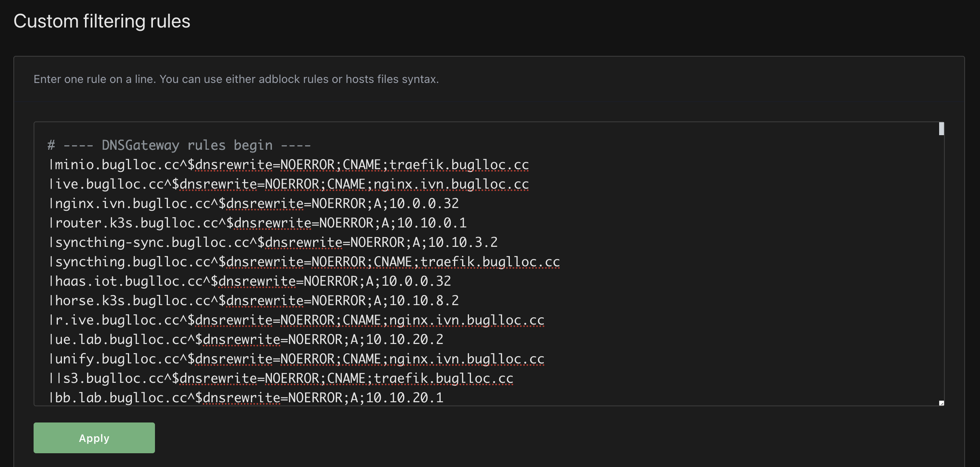Click the |ive.buglloc.cc CNAME rule line

click(x=288, y=184)
